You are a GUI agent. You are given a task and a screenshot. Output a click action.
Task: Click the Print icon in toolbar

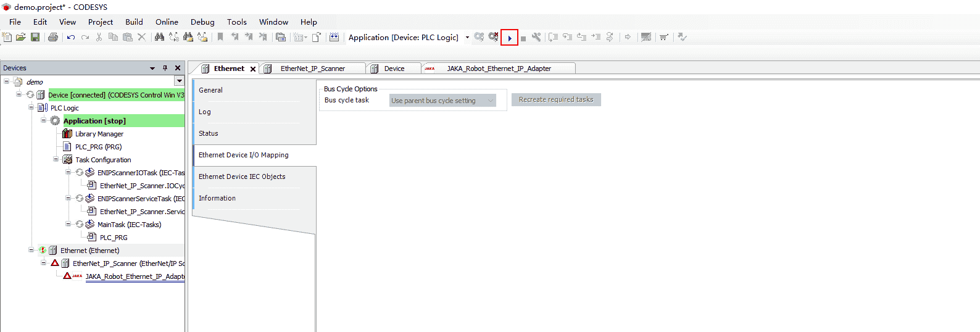click(x=53, y=38)
